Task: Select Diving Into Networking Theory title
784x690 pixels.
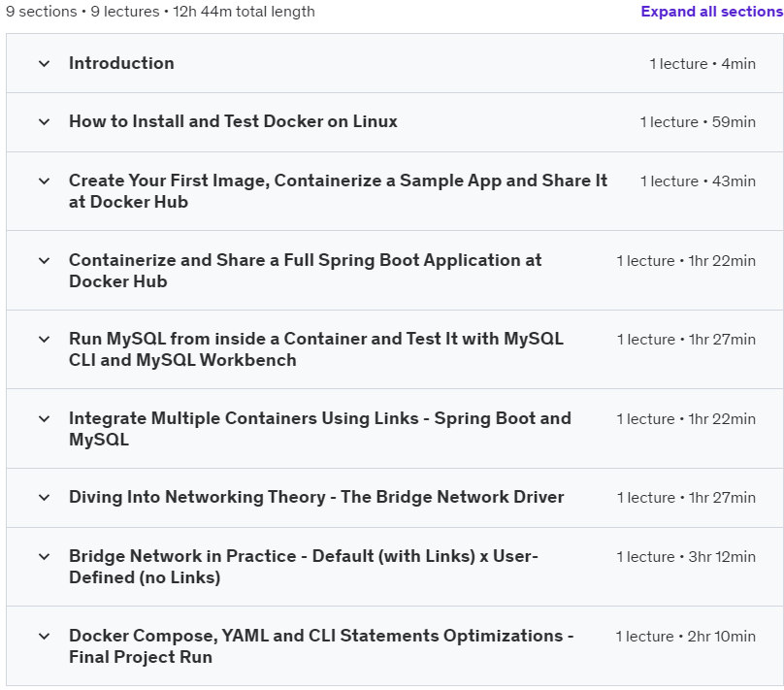Action: tap(316, 497)
